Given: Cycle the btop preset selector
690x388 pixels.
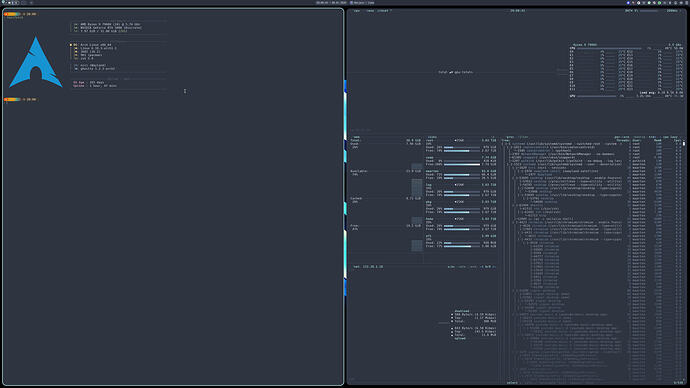Looking at the screenshot, I should (385, 11).
